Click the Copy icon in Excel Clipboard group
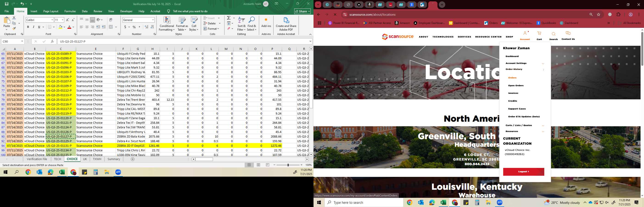This screenshot has height=207, width=644. pyautogui.click(x=14, y=23)
